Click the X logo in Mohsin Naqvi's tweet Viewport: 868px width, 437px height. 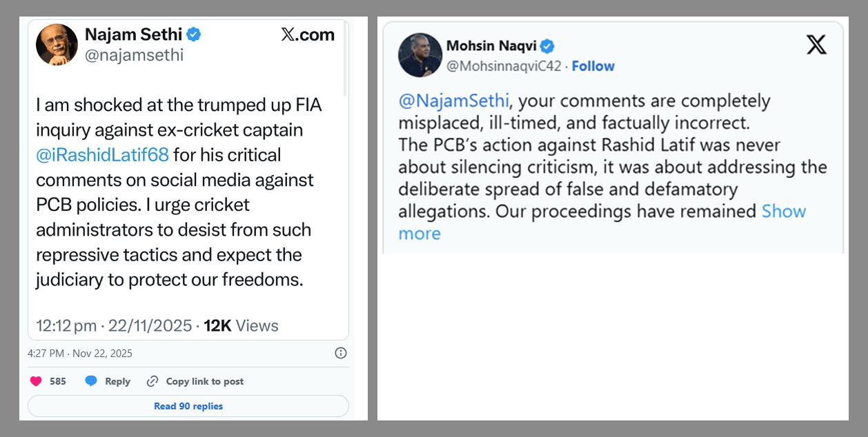point(816,45)
